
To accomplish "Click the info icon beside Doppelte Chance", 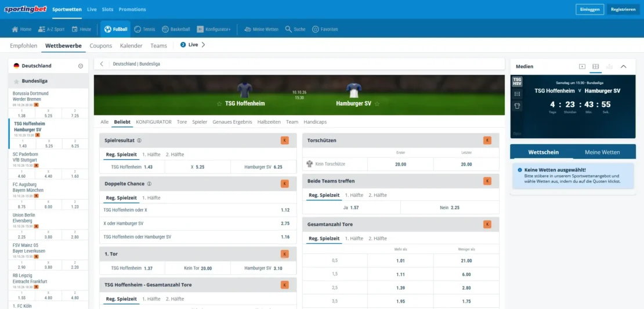I will click(149, 184).
